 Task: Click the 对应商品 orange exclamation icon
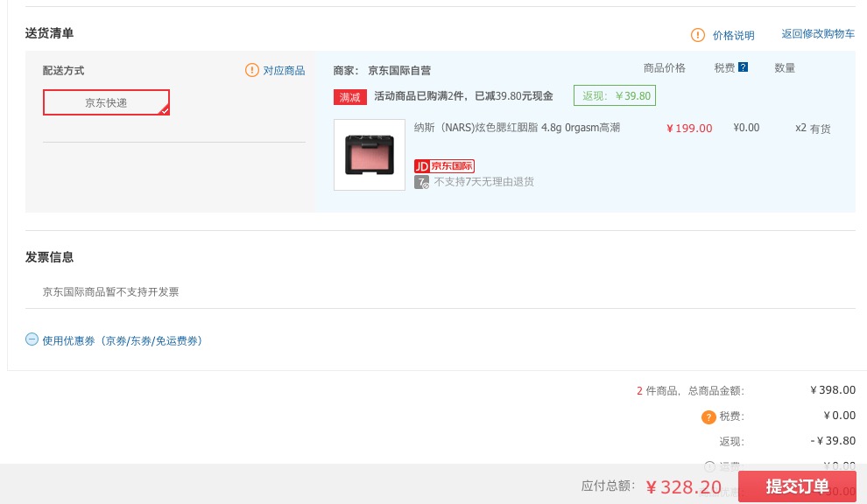(251, 70)
